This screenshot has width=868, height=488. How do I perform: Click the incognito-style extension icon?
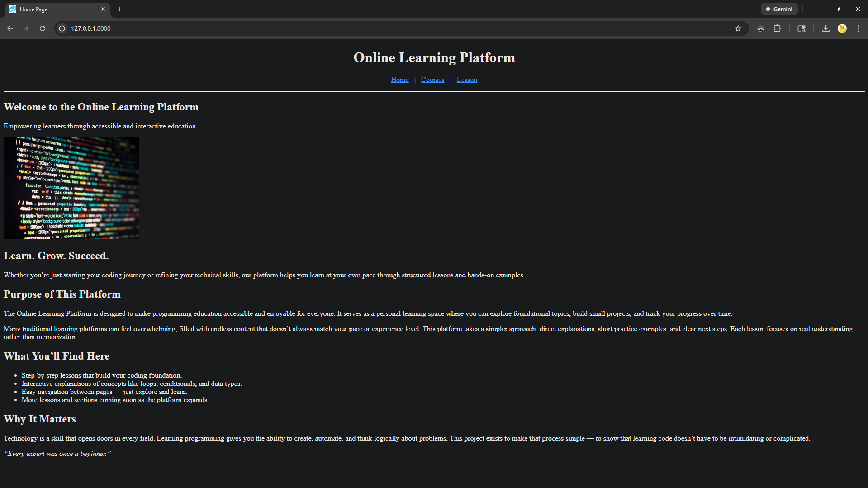761,28
